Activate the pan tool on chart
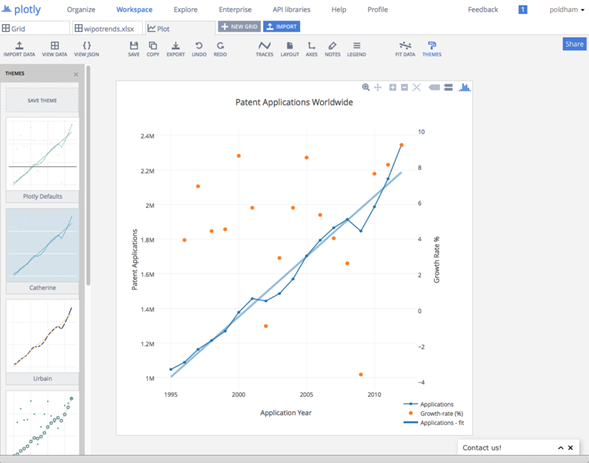Viewport: 589px width, 463px height. pos(378,87)
